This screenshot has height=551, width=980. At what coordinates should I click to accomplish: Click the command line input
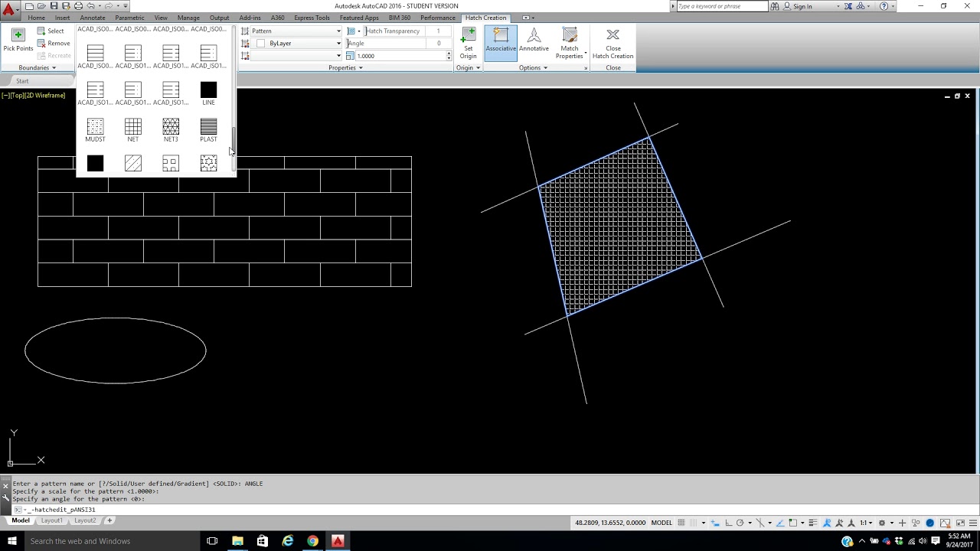tap(490, 510)
